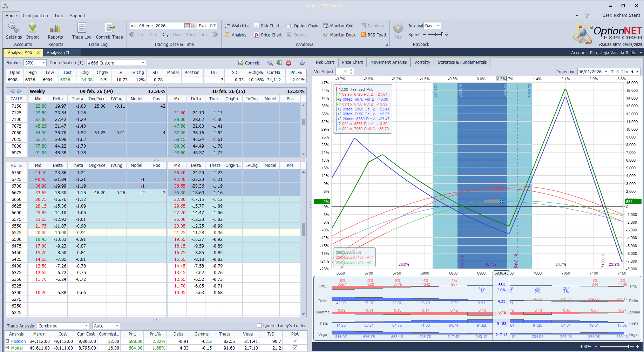Open the #666 Custom position dropdown
This screenshot has width=644, height=352.
[x=143, y=63]
